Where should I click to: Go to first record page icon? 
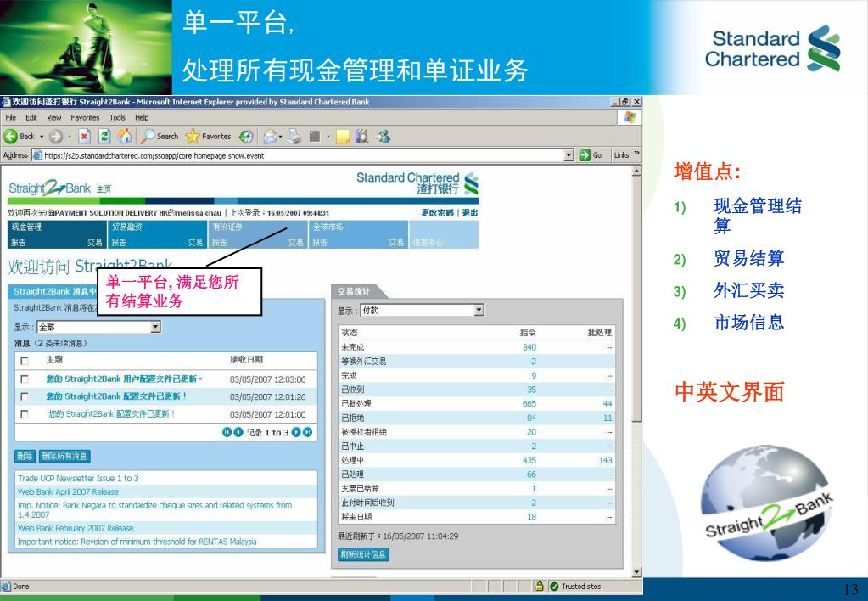pos(227,432)
